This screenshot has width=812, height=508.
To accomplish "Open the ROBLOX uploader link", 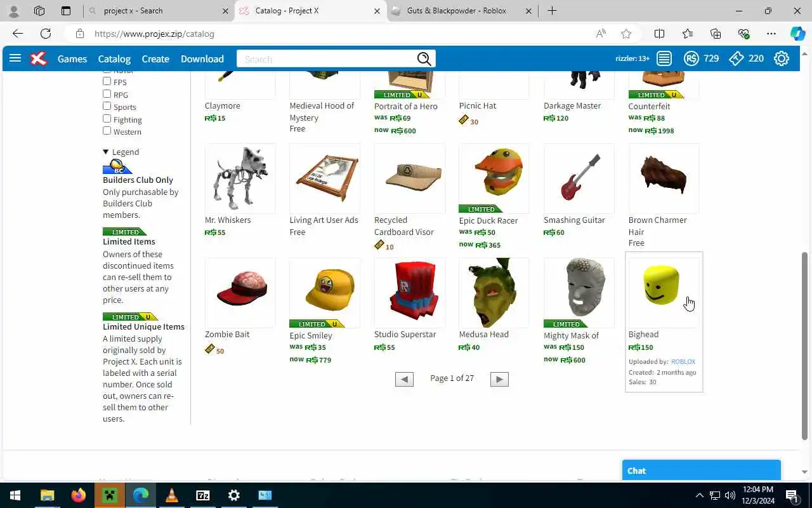I will [x=683, y=361].
